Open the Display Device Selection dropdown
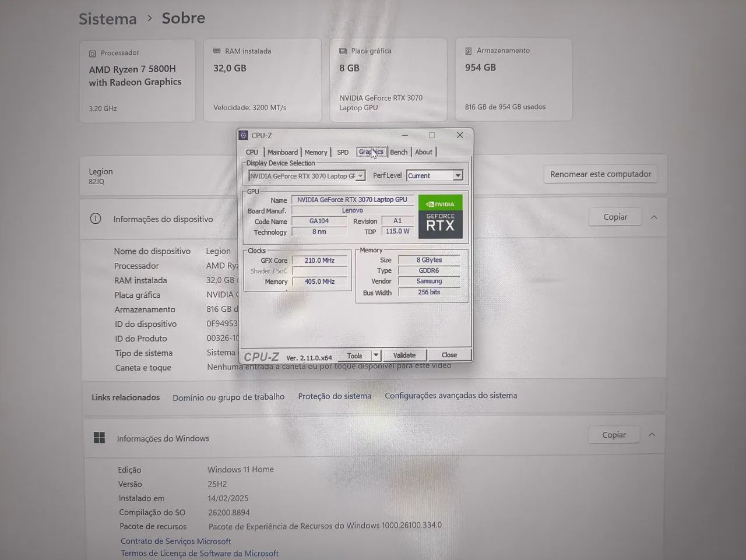The height and width of the screenshot is (560, 746). point(307,175)
